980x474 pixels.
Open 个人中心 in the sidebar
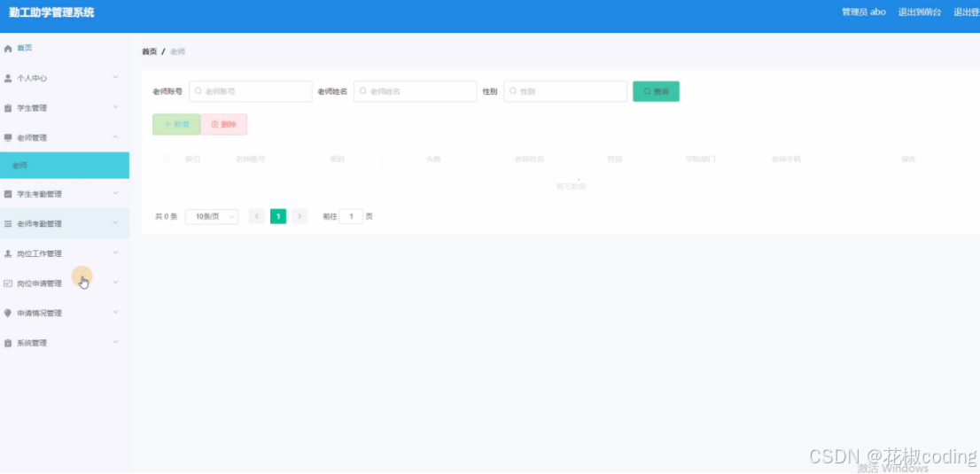click(x=65, y=78)
